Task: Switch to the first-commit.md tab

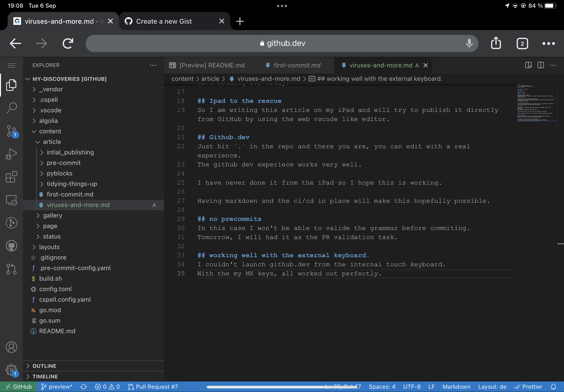Action: click(297, 65)
